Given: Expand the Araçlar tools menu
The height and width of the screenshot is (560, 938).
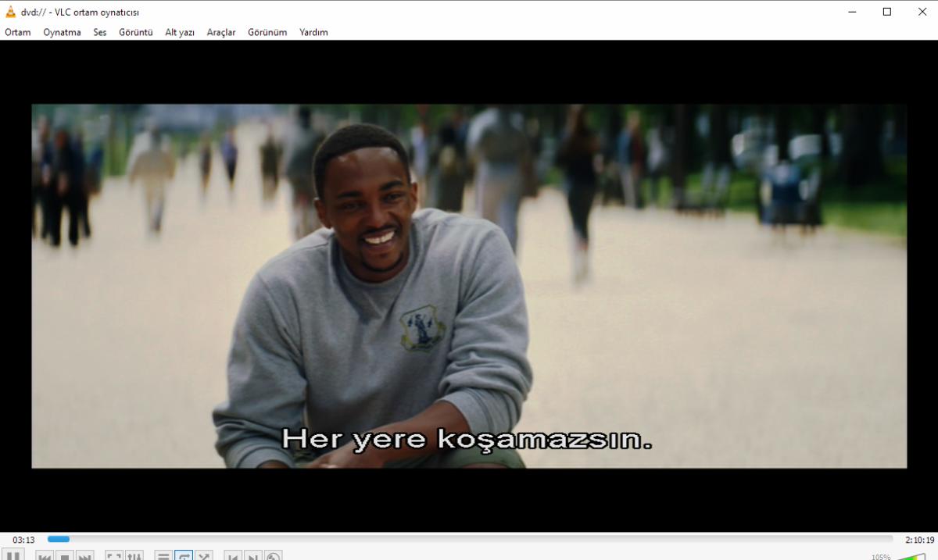Looking at the screenshot, I should (221, 32).
